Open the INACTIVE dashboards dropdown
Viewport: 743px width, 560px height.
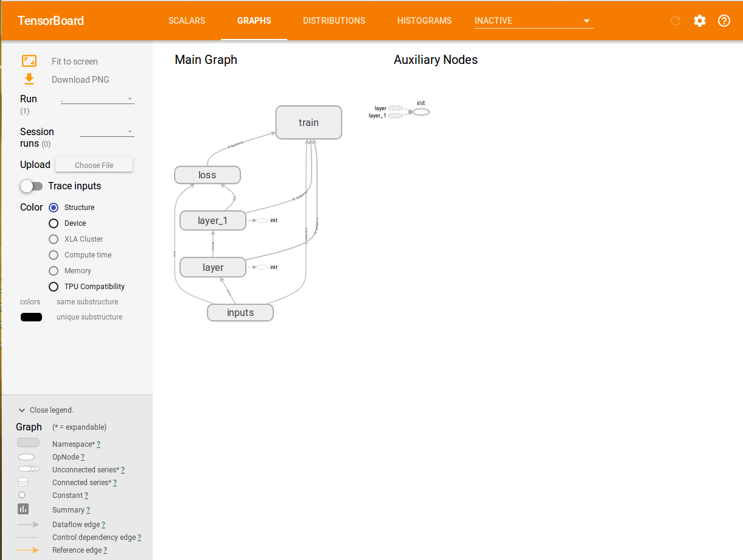(x=534, y=21)
